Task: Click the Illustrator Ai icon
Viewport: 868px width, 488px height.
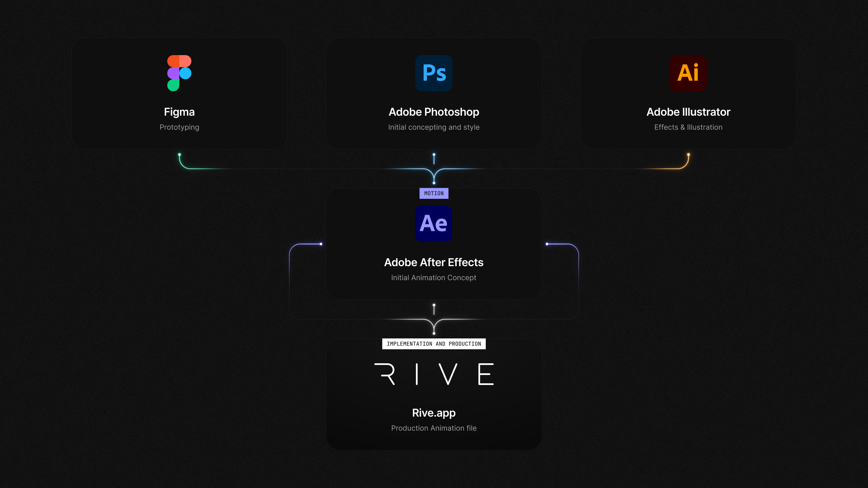Action: [688, 73]
